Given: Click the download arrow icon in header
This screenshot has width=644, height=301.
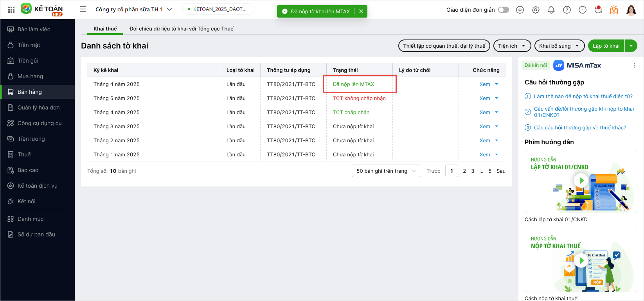Looking at the screenshot, I should 520,10.
